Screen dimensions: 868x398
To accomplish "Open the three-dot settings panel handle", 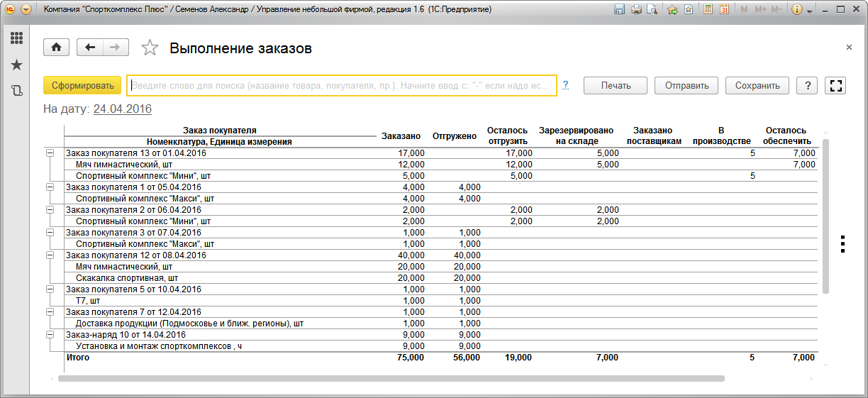I will click(x=842, y=243).
